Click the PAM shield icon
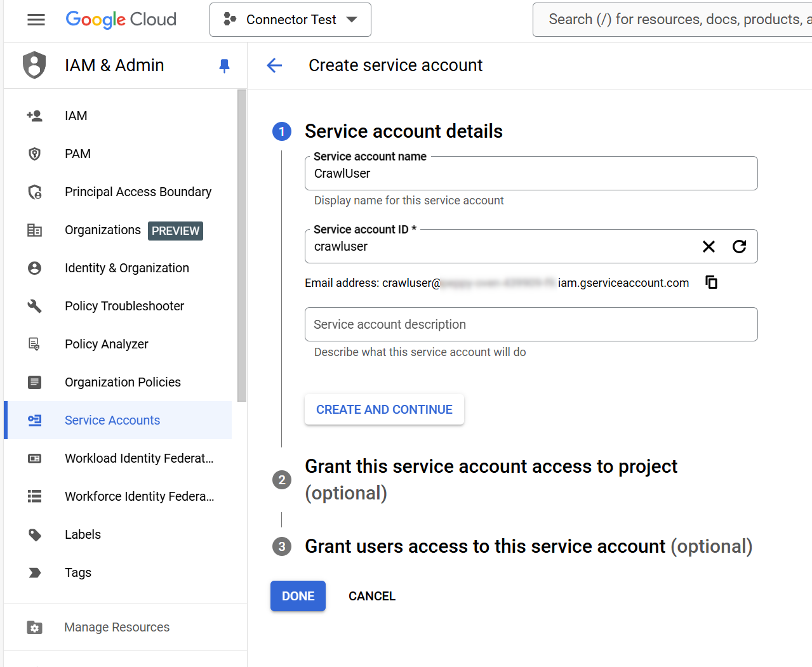 coord(34,154)
